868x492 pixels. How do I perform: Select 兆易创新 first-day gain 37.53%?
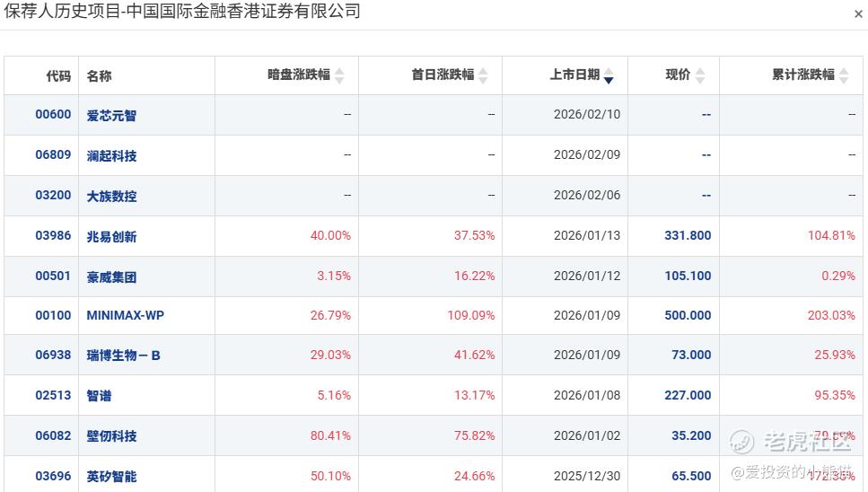[475, 236]
